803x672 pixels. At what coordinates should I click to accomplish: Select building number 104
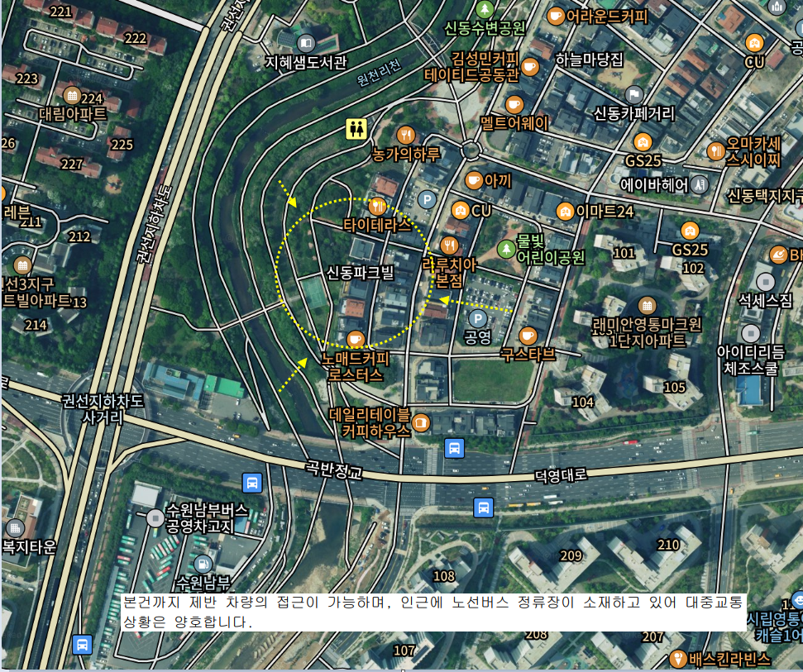tap(583, 403)
